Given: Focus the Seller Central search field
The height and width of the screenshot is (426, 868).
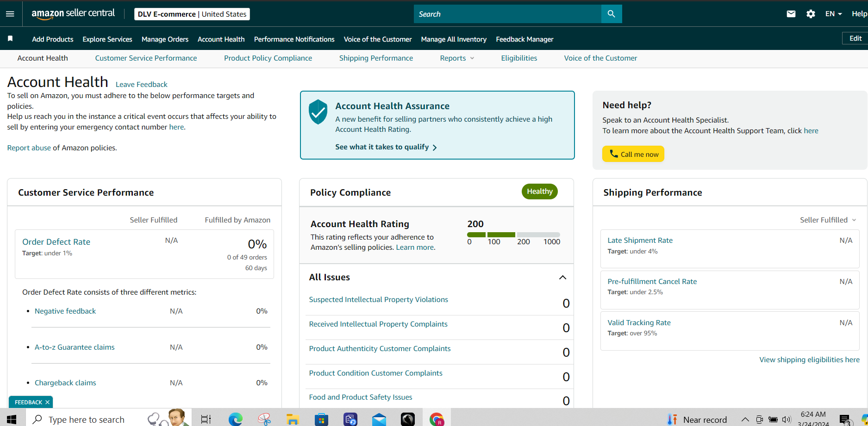Looking at the screenshot, I should point(507,14).
